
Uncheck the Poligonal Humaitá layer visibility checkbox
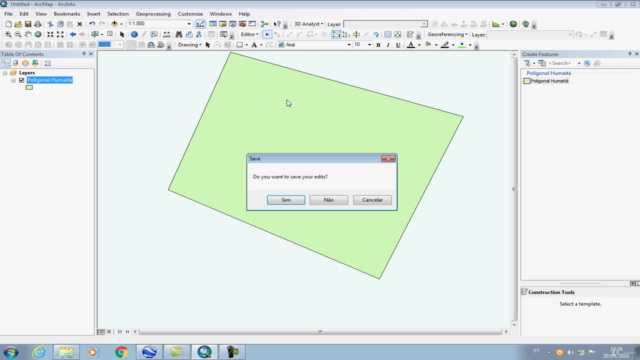point(22,80)
